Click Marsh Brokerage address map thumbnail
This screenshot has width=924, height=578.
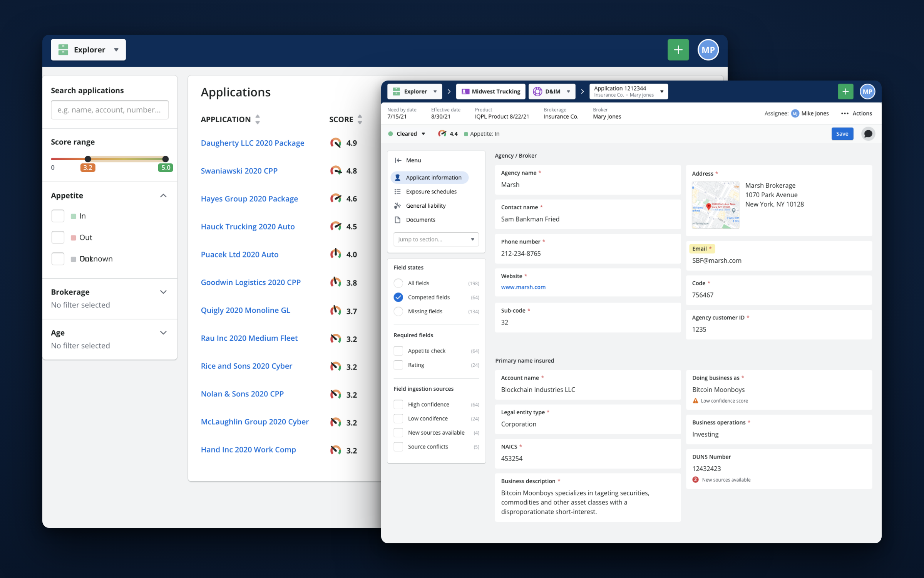click(715, 205)
